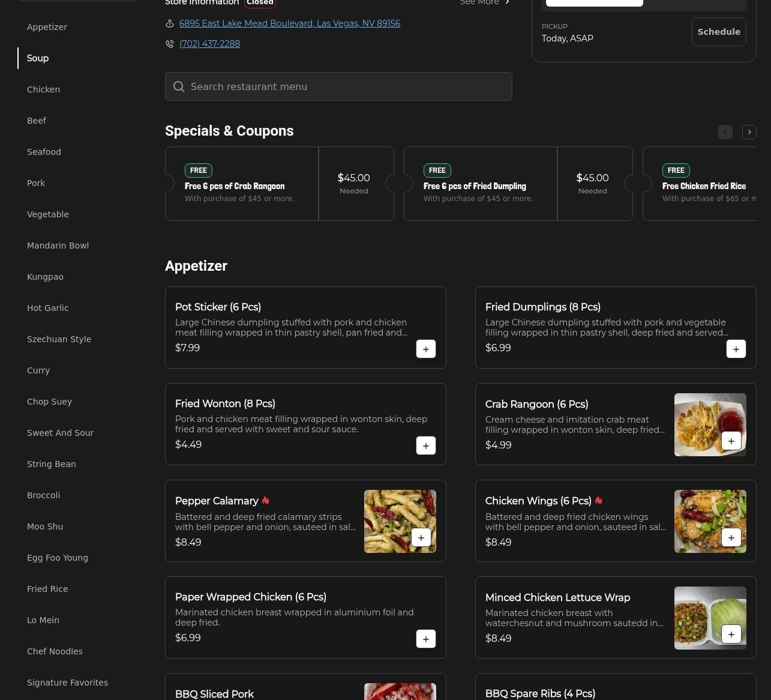Add Pot Sticker (6 Pcs) to cart
The width and height of the screenshot is (771, 700).
tap(425, 349)
